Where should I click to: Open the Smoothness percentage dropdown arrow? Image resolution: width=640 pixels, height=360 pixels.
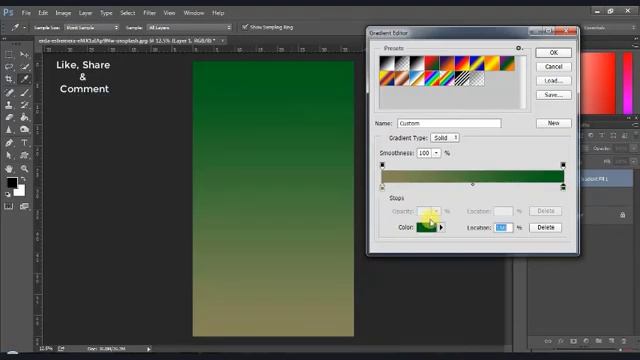[x=436, y=153]
